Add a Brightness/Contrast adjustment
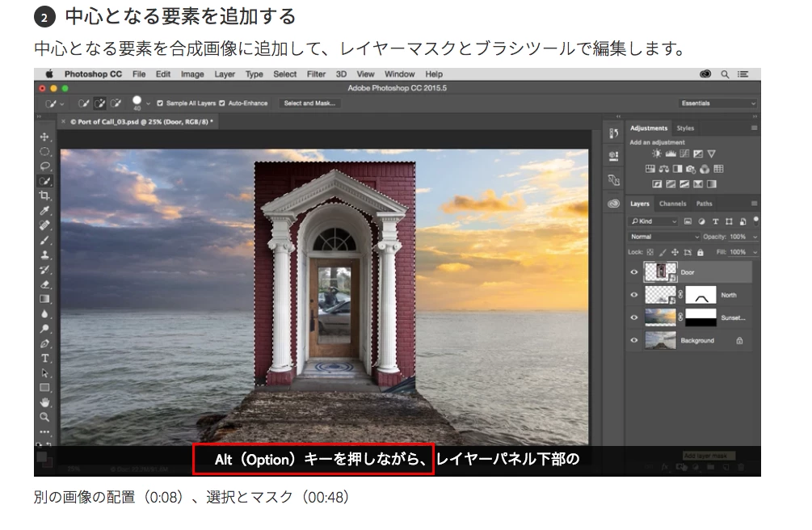 657,154
